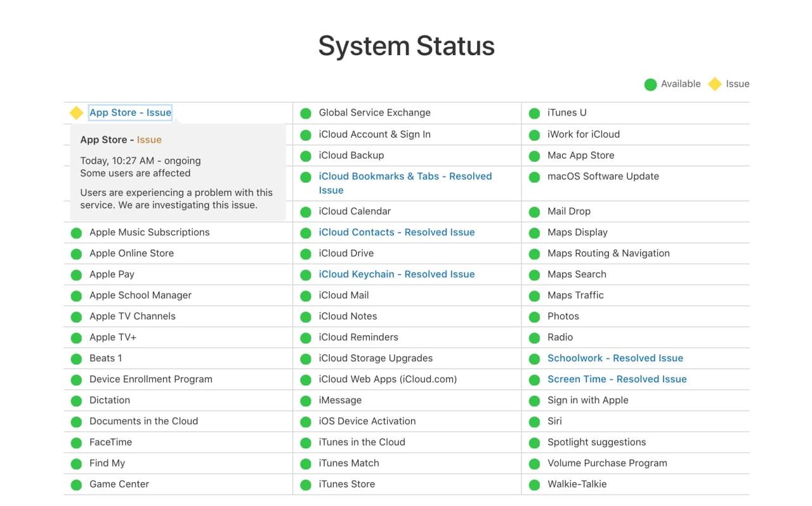Image resolution: width=812 pixels, height=506 pixels.
Task: Click the green status dot beside iTunes Store
Action: click(x=306, y=485)
